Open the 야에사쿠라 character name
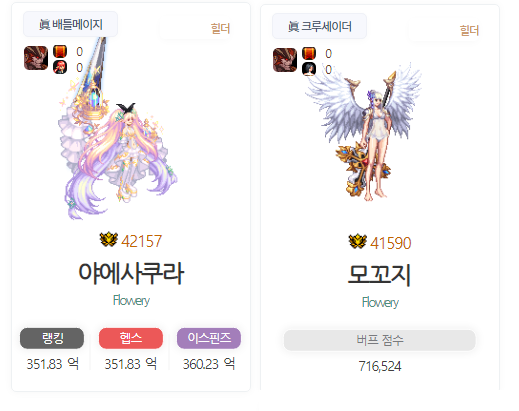Image resolution: width=519 pixels, height=411 pixels. 131,273
